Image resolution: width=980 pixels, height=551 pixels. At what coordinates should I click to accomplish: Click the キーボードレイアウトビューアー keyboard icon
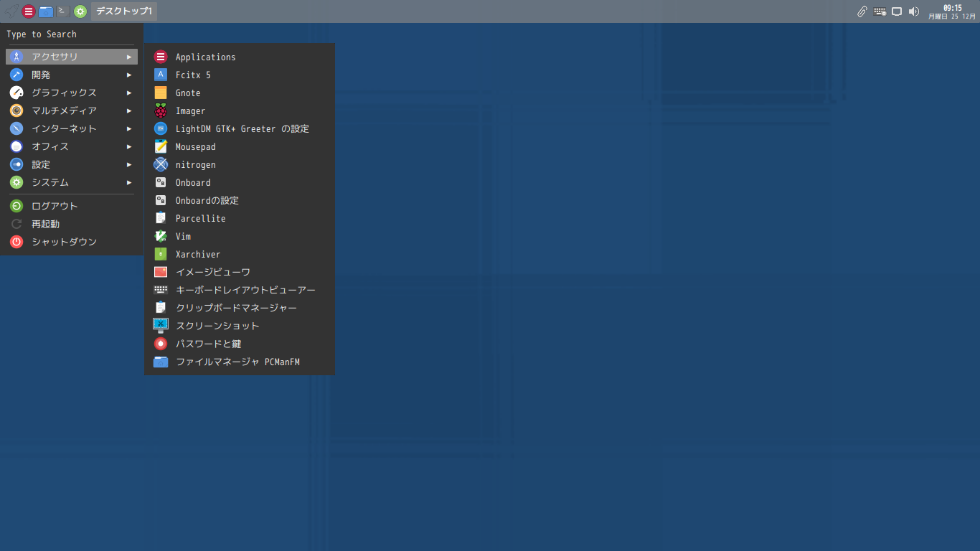(161, 290)
